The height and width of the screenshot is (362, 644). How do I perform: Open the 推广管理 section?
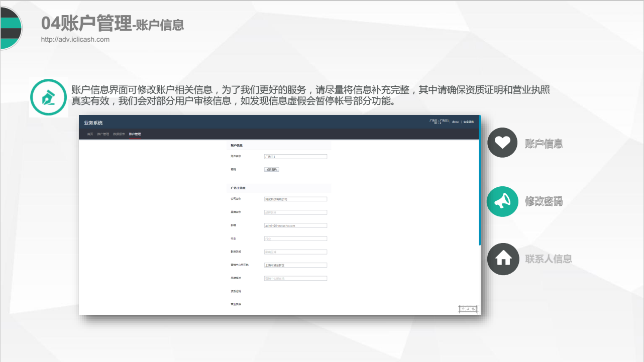[x=104, y=134]
